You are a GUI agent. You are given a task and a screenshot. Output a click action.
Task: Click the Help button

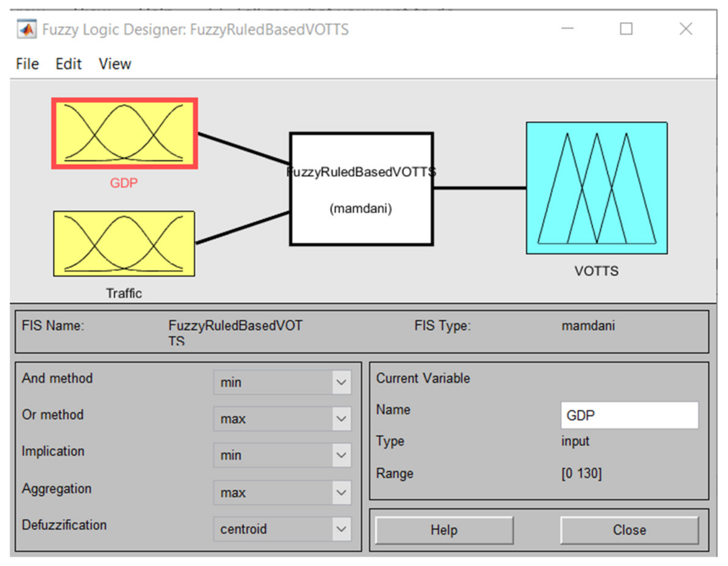click(444, 530)
